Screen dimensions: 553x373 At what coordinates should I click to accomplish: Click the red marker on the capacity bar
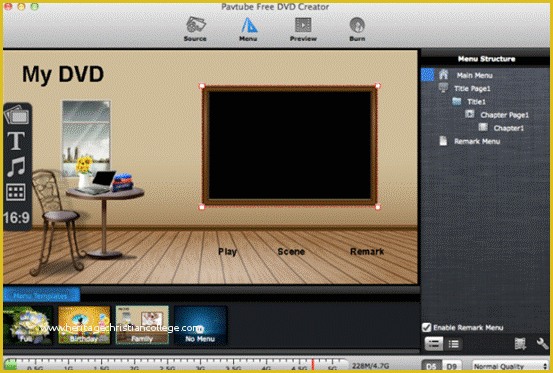313,365
